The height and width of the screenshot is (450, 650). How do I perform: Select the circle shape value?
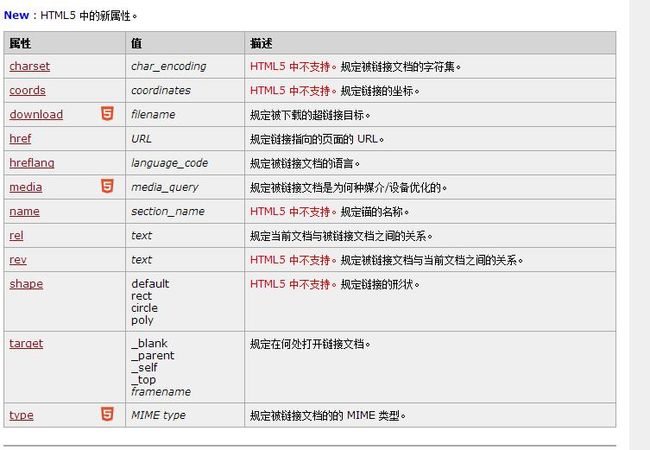point(144,308)
